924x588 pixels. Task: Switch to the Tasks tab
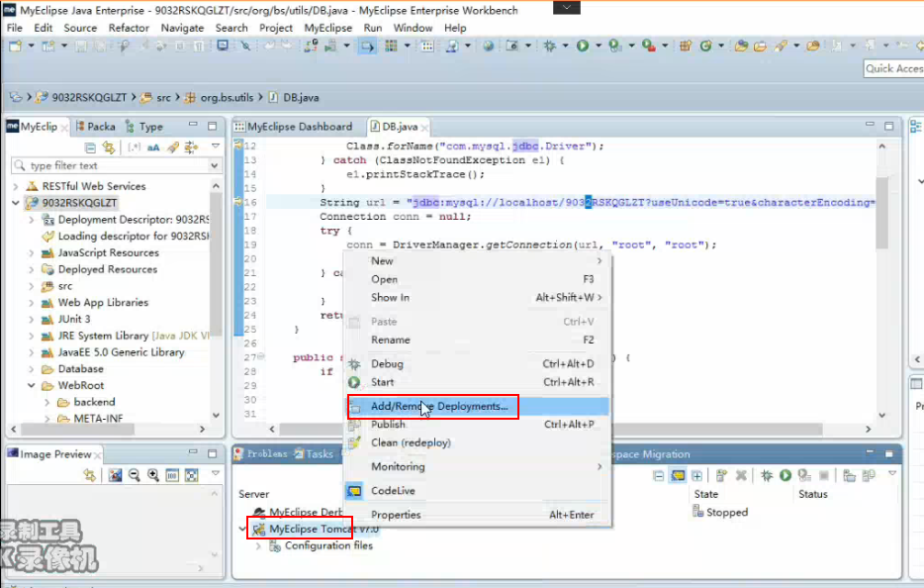pos(314,453)
